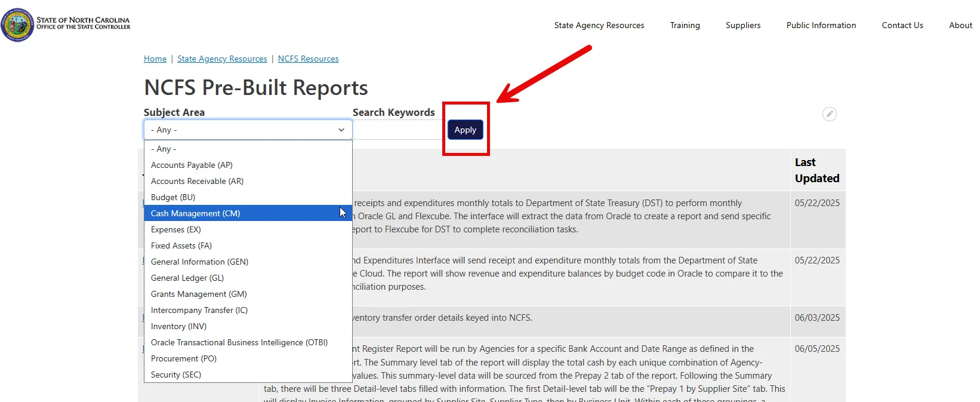Follow the Home breadcrumb link

[x=155, y=59]
